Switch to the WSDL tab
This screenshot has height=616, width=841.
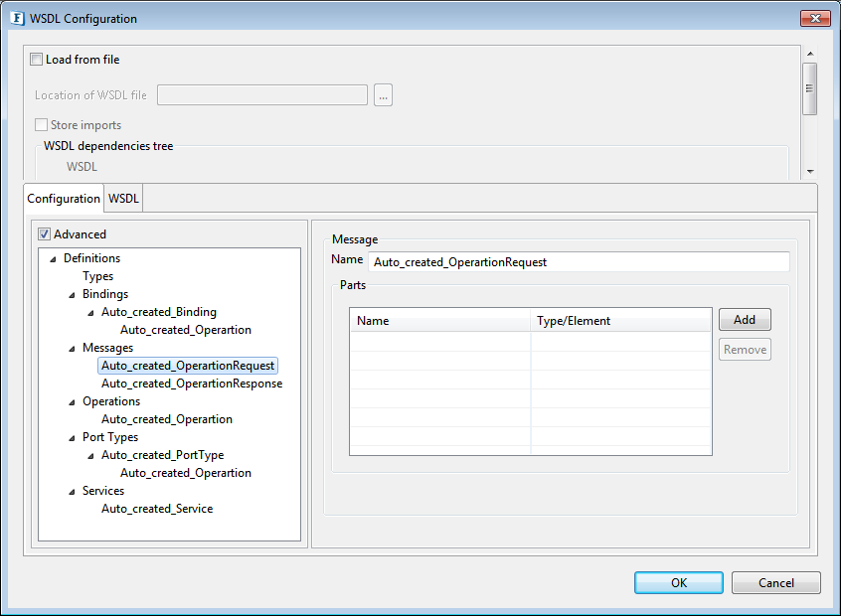click(x=123, y=199)
